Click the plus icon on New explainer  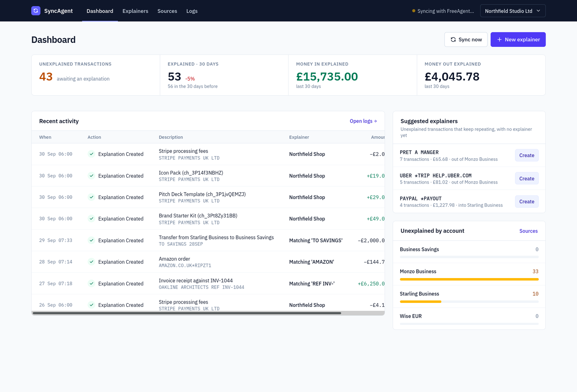tap(499, 40)
